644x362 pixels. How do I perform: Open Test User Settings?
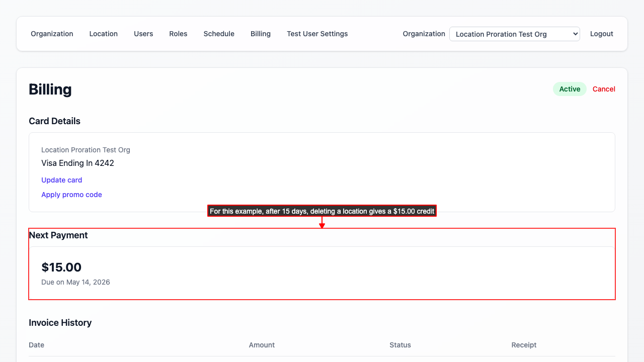[x=317, y=34]
